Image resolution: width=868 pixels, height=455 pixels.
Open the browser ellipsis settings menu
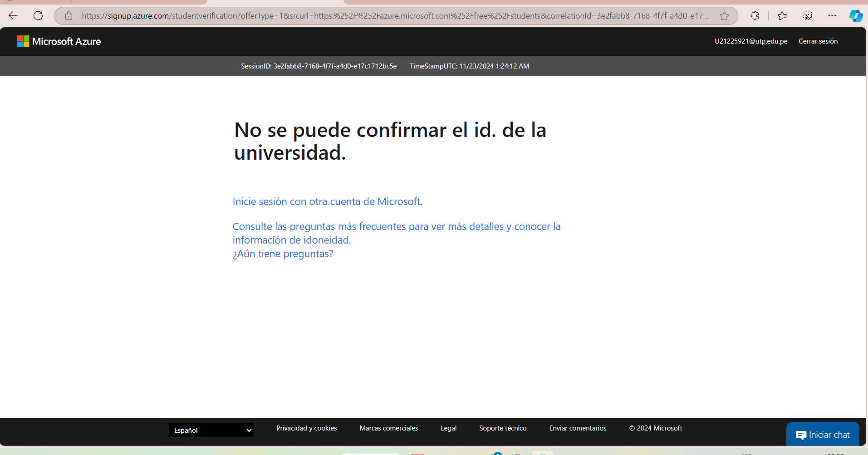tap(832, 15)
